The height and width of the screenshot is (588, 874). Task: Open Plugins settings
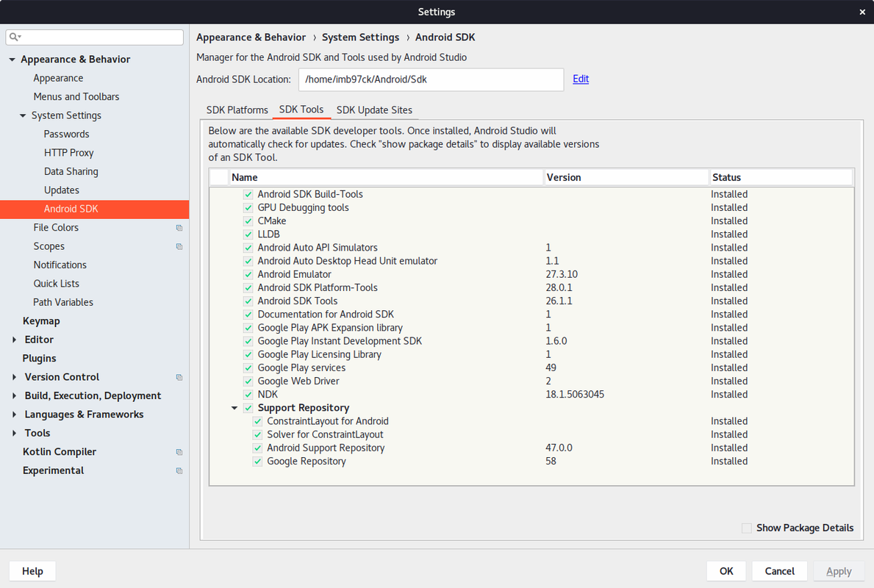pyautogui.click(x=39, y=359)
